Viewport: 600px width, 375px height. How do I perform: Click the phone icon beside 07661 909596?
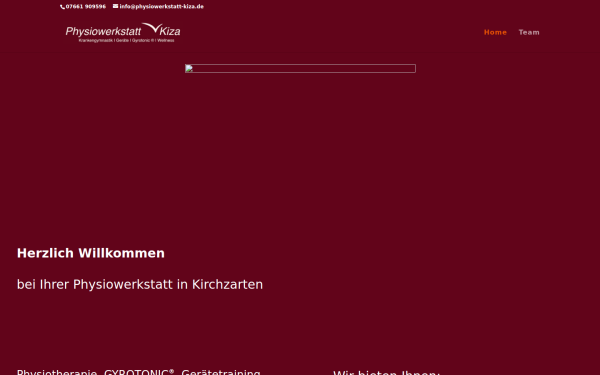point(63,7)
